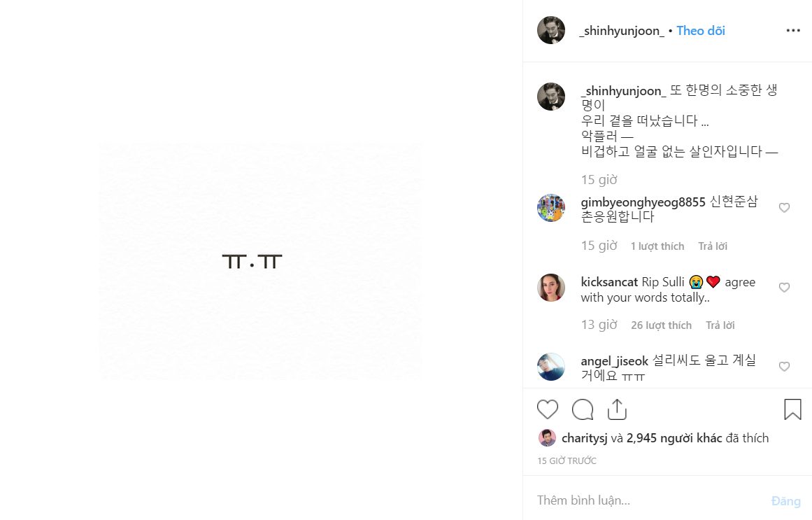This screenshot has width=812, height=520.
Task: Like kicksancat's comment
Action: (x=784, y=288)
